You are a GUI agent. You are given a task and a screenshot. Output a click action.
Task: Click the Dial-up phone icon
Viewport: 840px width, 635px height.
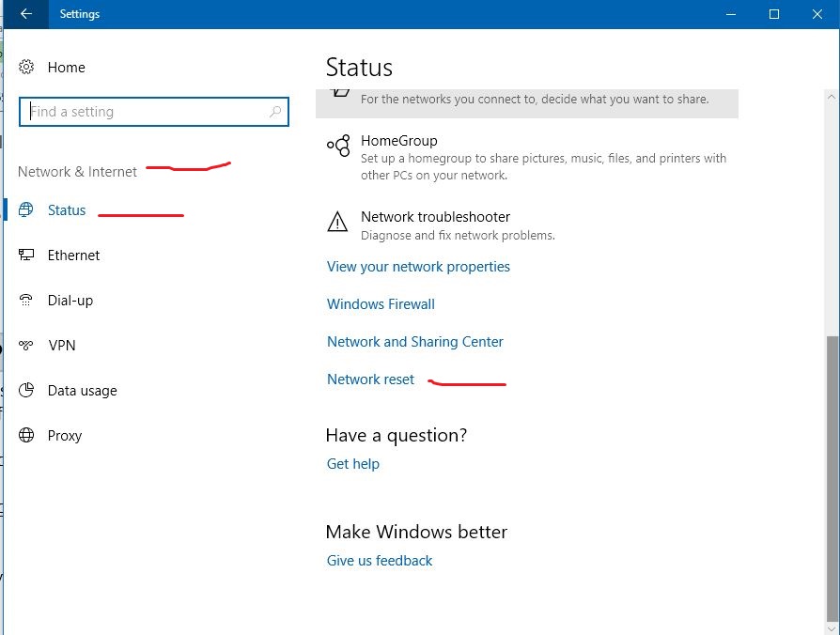pyautogui.click(x=25, y=300)
